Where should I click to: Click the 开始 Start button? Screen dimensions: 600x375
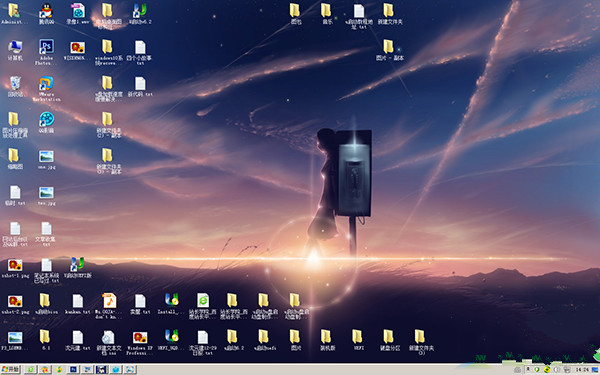pyautogui.click(x=10, y=370)
